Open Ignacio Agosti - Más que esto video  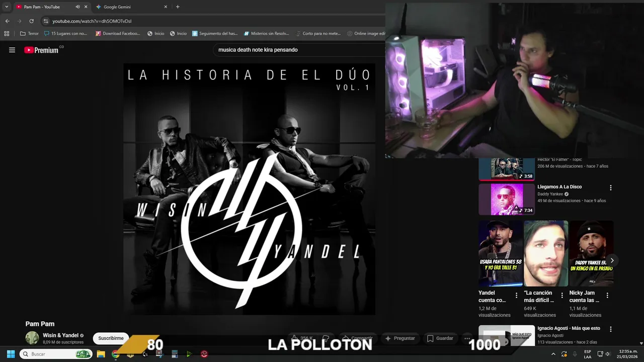(569, 328)
